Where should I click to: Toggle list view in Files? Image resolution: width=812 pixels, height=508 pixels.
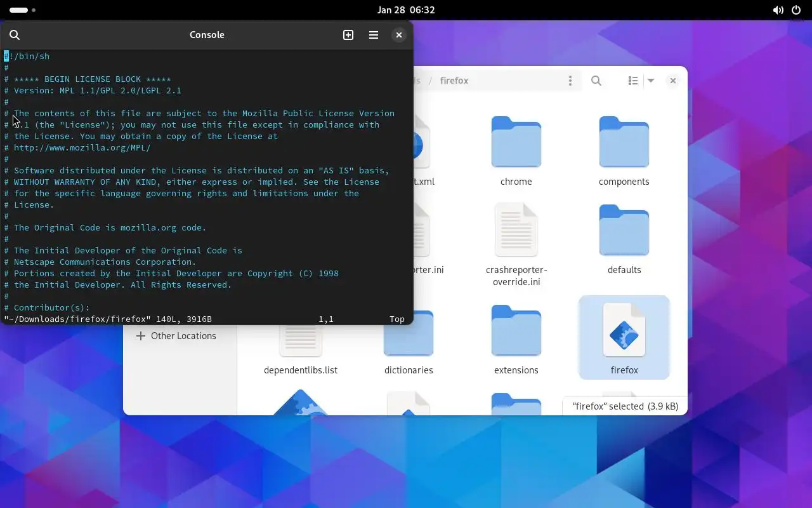click(x=633, y=81)
